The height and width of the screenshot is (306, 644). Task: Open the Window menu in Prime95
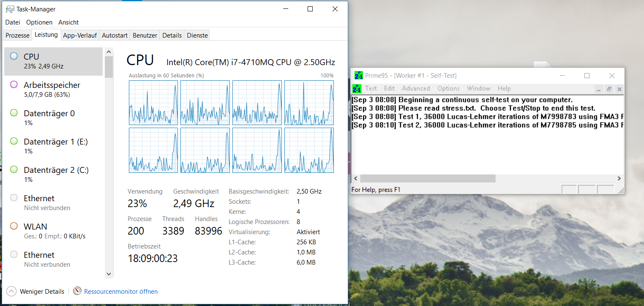(478, 88)
